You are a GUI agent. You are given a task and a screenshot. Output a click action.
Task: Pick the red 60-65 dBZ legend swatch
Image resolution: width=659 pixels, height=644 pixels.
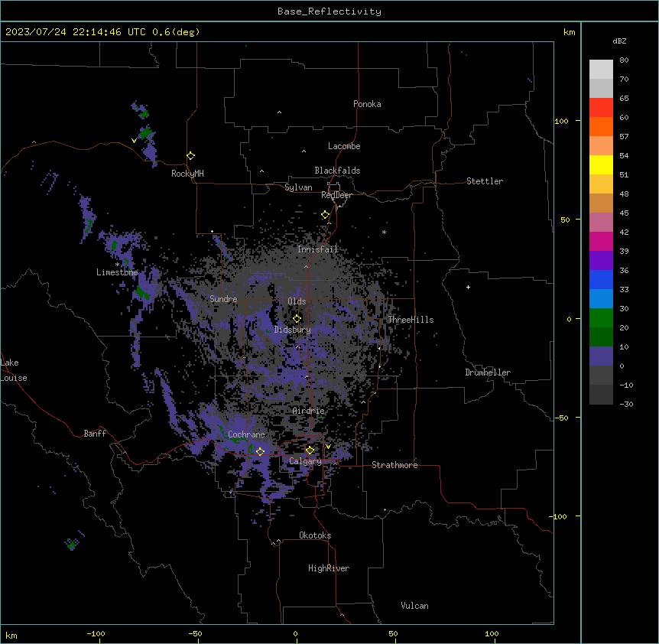[x=601, y=108]
